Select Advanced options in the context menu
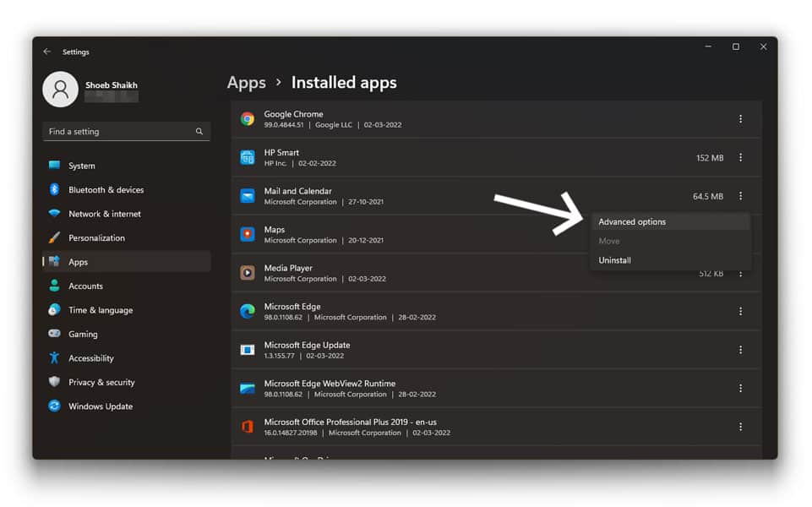Screen dimensions: 812x507 (671, 221)
